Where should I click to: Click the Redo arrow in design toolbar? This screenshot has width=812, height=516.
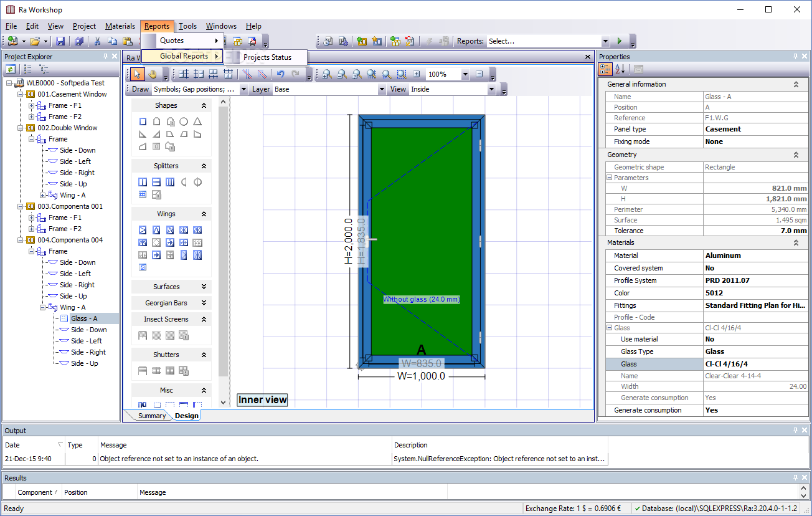coord(296,74)
